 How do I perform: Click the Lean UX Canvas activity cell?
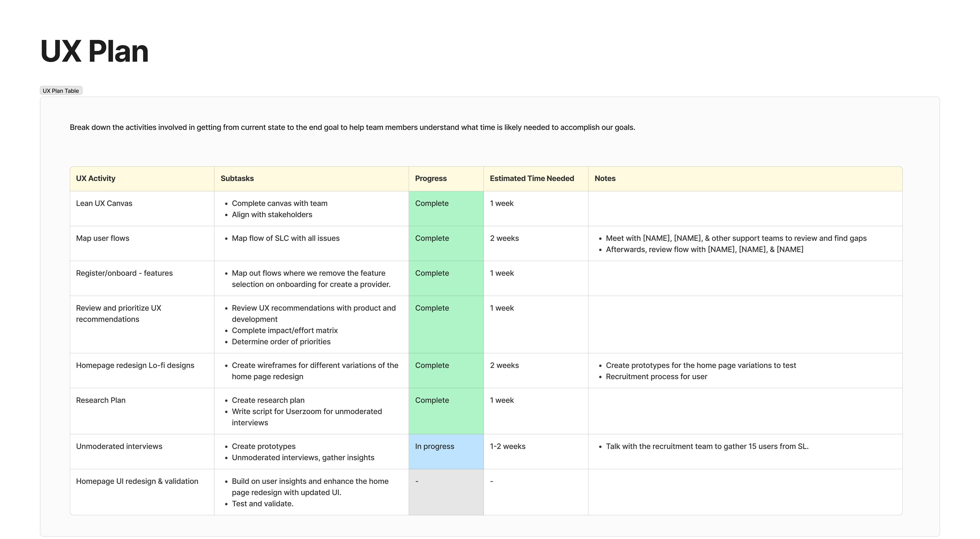point(104,203)
